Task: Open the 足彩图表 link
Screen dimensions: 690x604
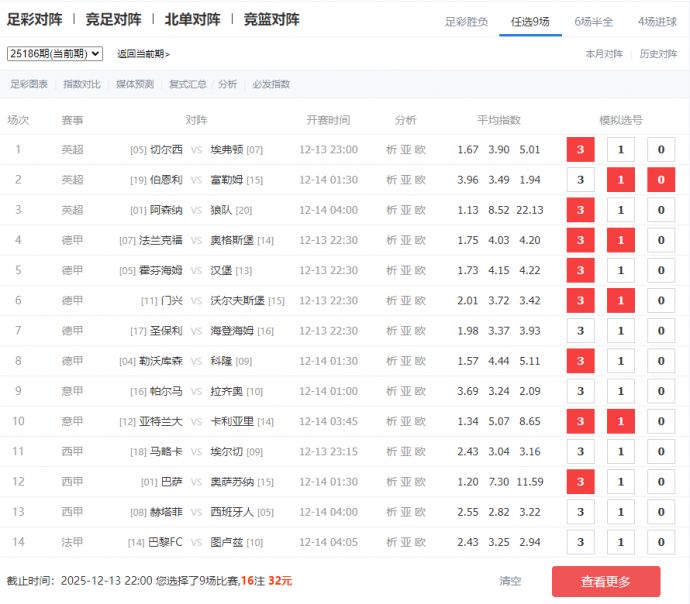Action: pos(29,85)
